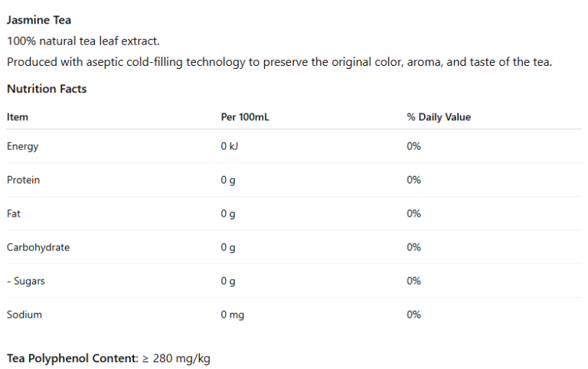Click the Energy daily value percentage
Viewport: 588px width, 369px height.
(414, 146)
